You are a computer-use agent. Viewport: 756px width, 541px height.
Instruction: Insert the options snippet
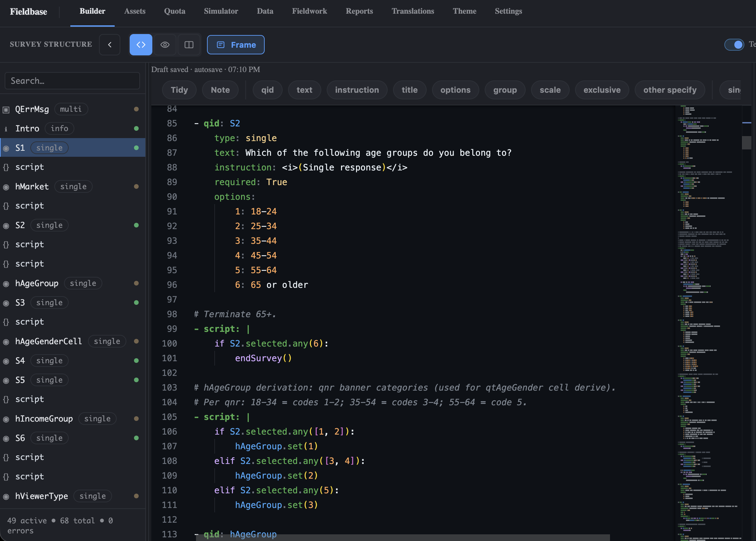455,90
